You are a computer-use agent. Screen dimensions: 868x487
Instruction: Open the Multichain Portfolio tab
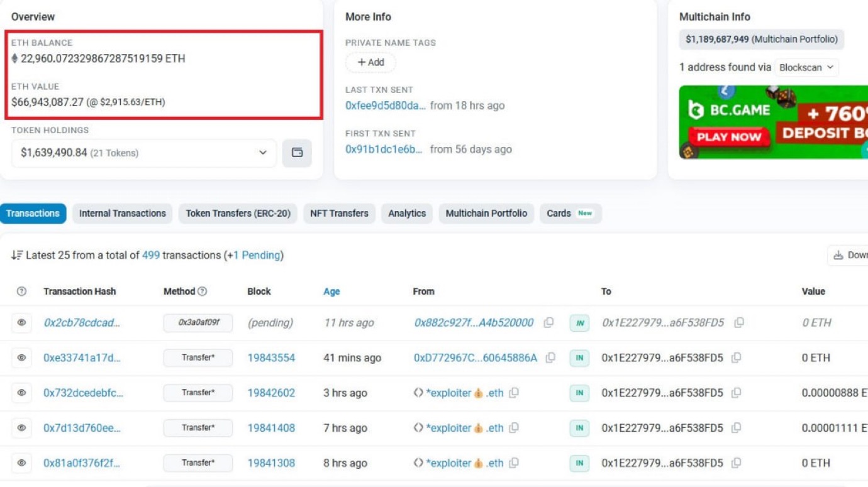(x=486, y=214)
